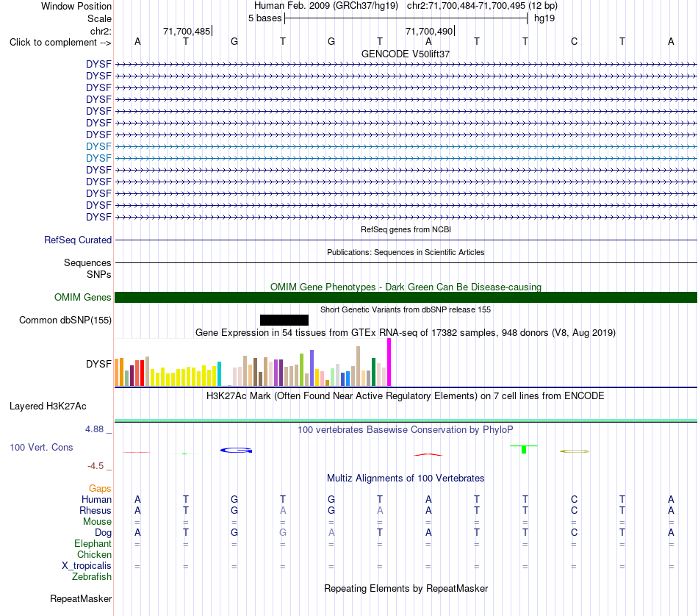The width and height of the screenshot is (698, 616).
Task: Click '100 vertebrates Basewise Conservation by PhyloP' title
Action: coord(406,430)
